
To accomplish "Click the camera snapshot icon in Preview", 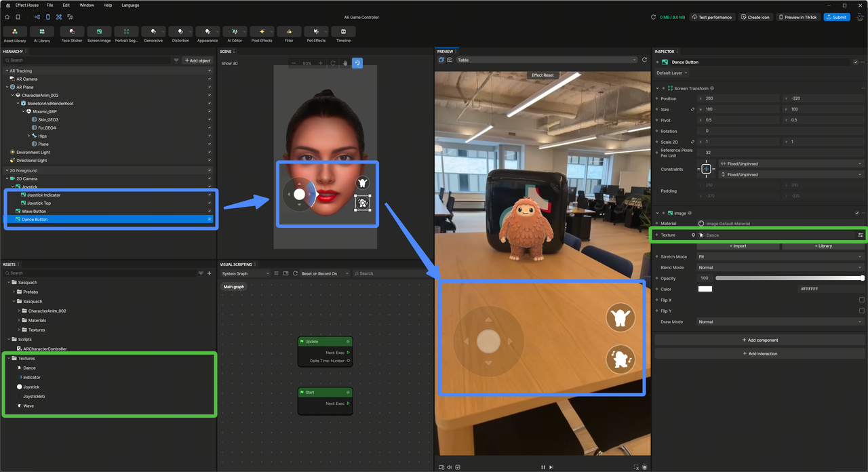I will (x=450, y=60).
